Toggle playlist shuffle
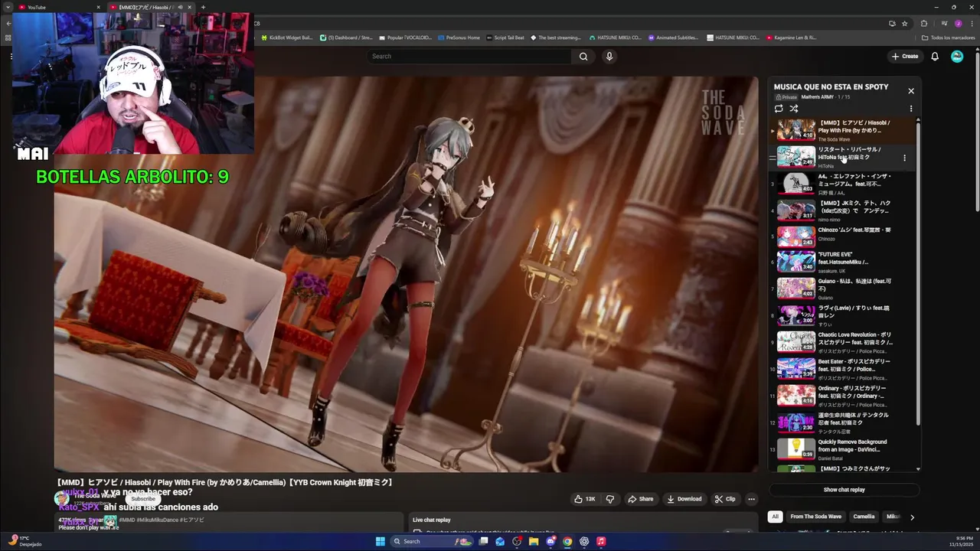The width and height of the screenshot is (980, 551). pyautogui.click(x=794, y=109)
